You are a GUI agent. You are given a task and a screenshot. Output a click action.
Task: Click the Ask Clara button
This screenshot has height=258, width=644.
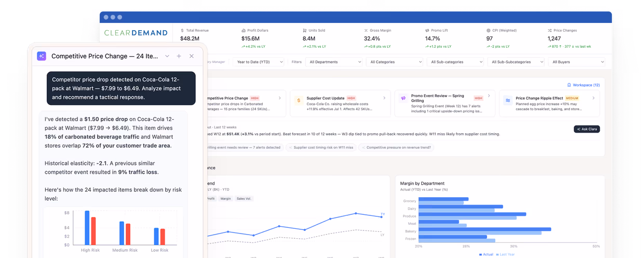587,129
